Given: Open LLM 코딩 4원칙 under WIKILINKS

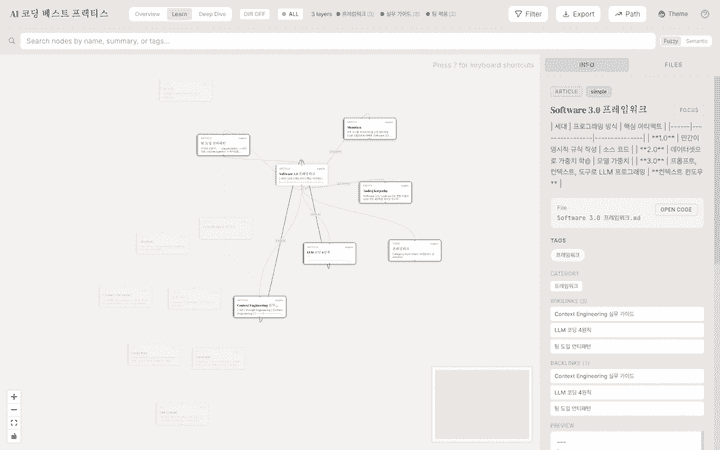Looking at the screenshot, I should tap(627, 330).
